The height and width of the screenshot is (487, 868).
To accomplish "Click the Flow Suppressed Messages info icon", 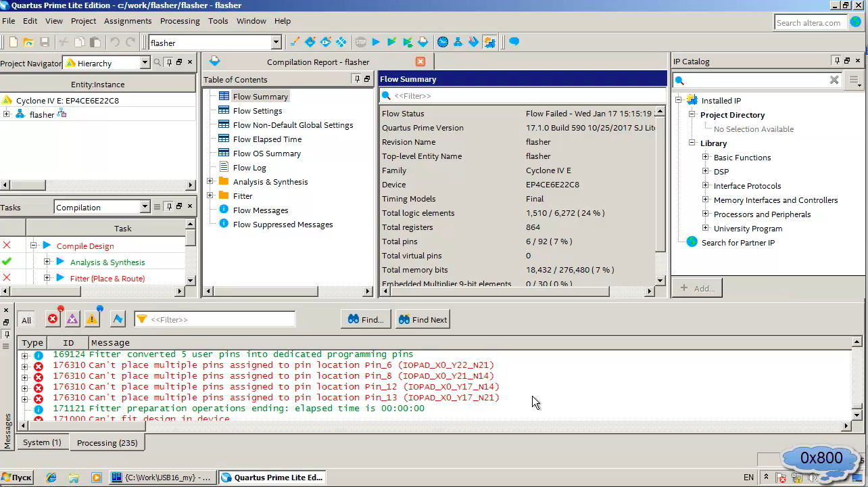I will coord(224,224).
